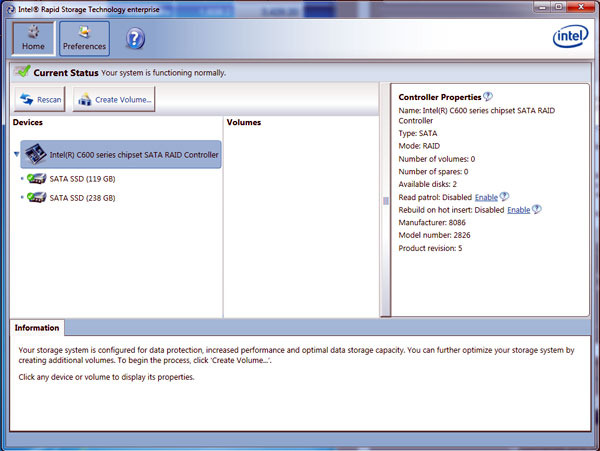Click the Devices column header
This screenshot has height=451, width=600.
(28, 122)
